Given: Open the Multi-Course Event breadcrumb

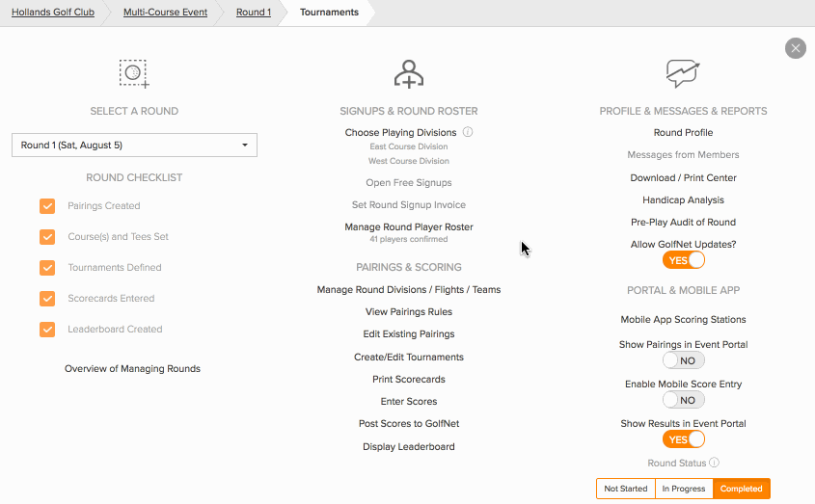Looking at the screenshot, I should click(165, 12).
